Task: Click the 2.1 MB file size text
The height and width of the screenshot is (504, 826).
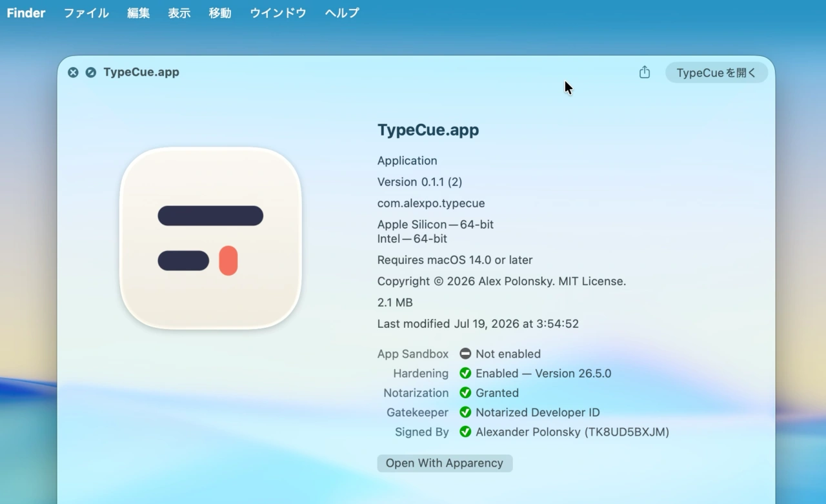Action: click(395, 303)
